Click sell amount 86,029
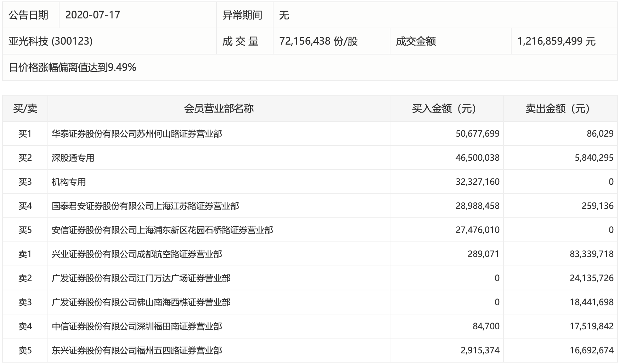Screen dimensions: 620x364 (600, 134)
